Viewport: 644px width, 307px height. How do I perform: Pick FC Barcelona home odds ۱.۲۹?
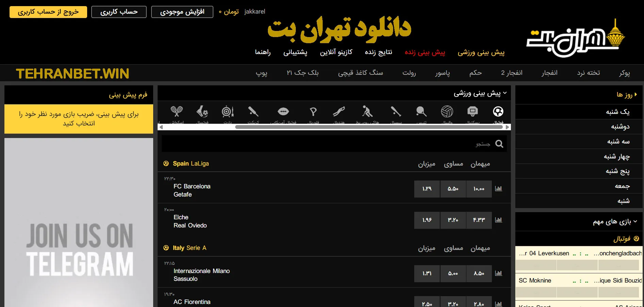coord(427,189)
